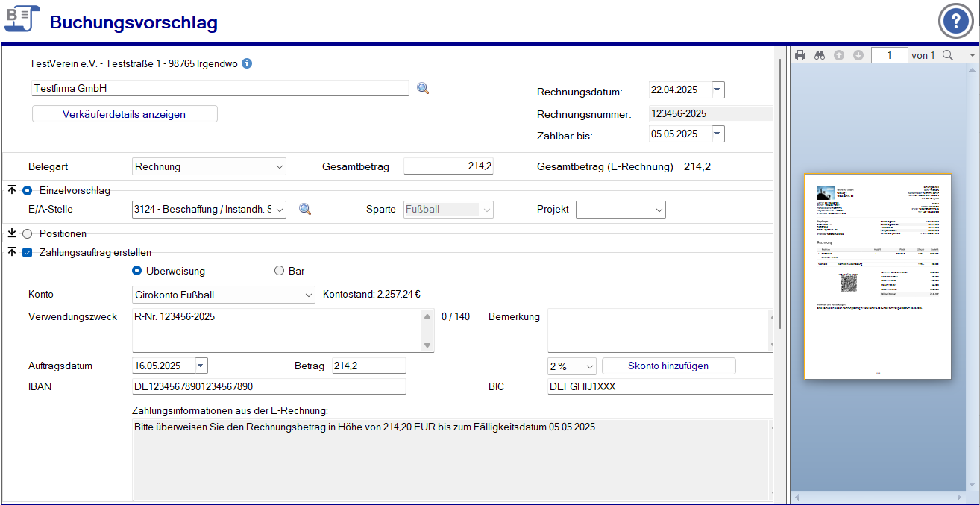980x505 pixels.
Task: Expand the Positionen section arrow
Action: coord(13,233)
